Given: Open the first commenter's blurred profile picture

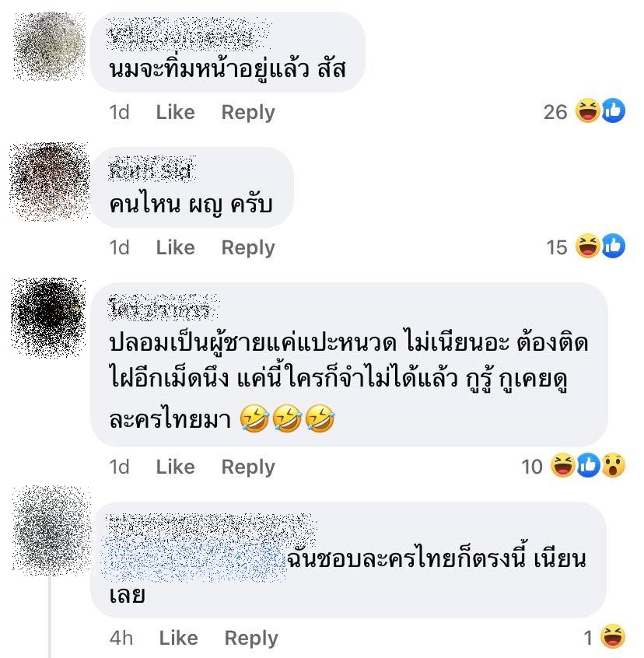Looking at the screenshot, I should (50, 46).
